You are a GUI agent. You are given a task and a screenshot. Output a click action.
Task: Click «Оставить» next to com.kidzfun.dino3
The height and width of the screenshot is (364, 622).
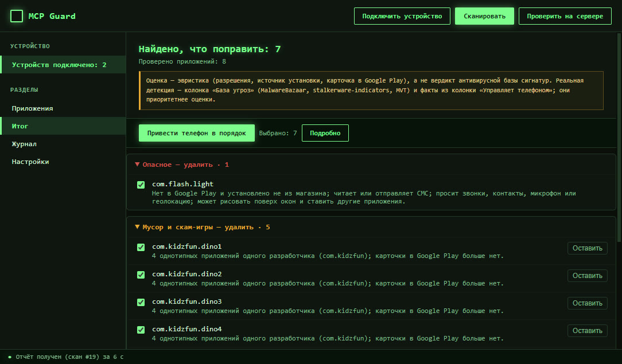tap(587, 303)
